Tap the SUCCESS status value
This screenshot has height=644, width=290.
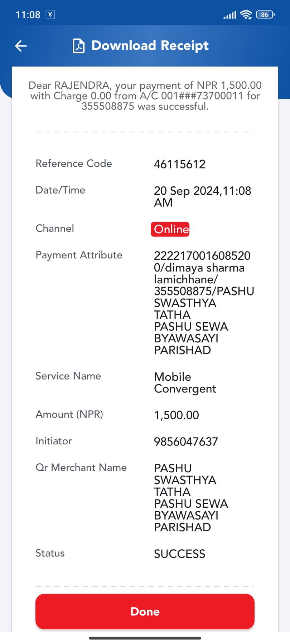tap(180, 554)
